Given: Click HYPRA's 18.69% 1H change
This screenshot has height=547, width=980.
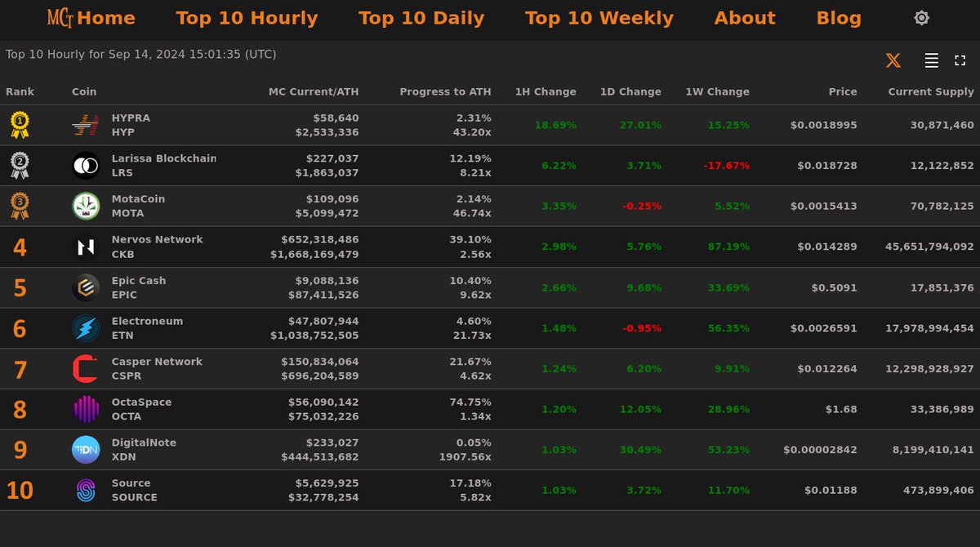Looking at the screenshot, I should click(x=555, y=125).
